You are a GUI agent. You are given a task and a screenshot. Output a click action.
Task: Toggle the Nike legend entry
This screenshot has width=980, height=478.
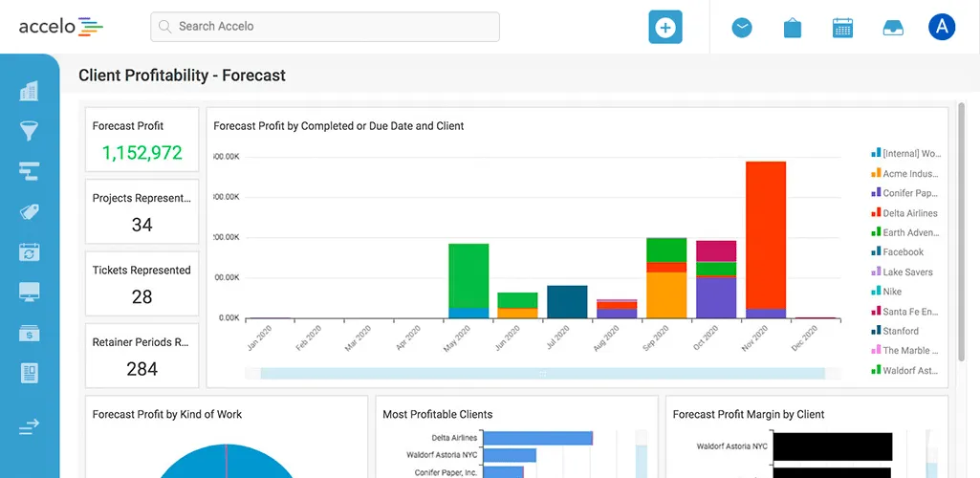click(x=887, y=292)
